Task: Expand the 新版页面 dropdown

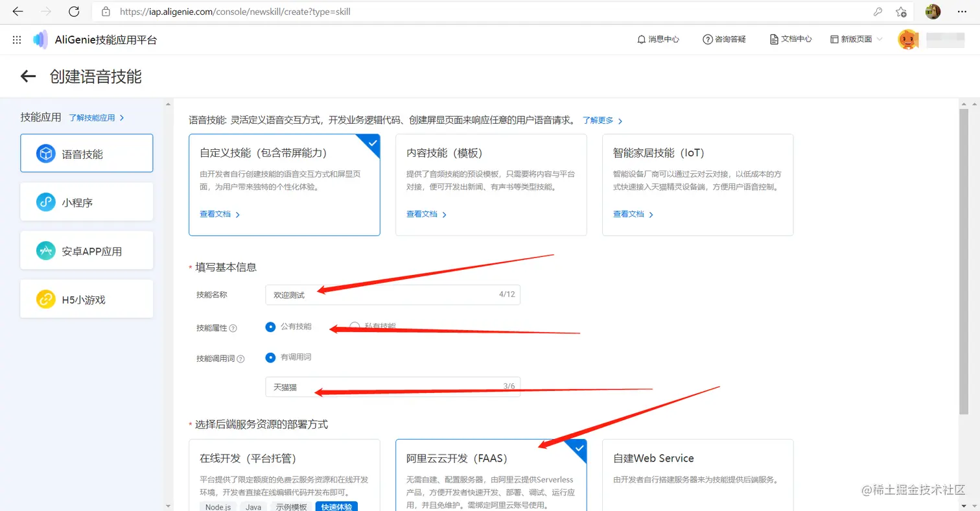Action: point(856,40)
